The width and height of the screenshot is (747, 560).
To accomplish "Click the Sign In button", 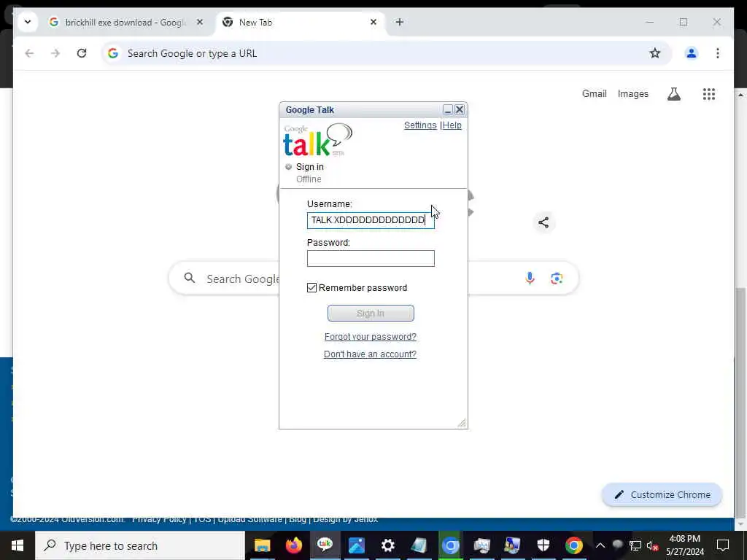I will [x=371, y=314].
